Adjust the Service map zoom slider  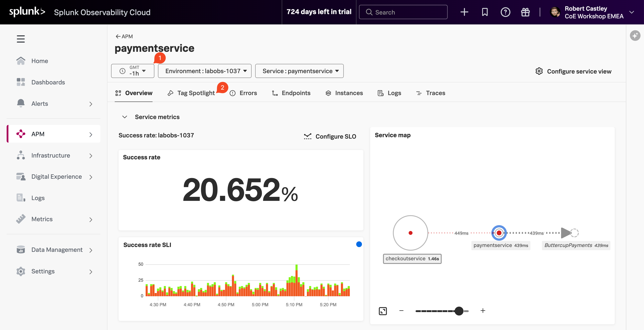point(459,311)
